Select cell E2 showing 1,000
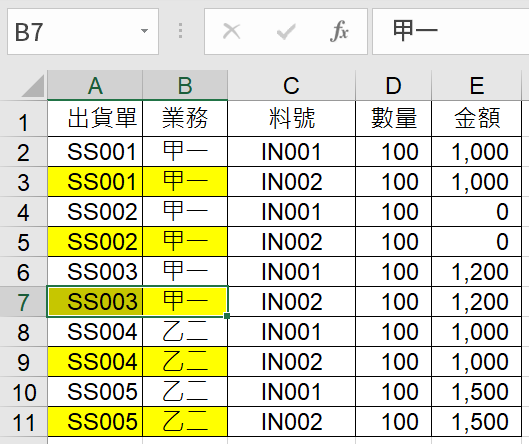Viewport: 529px width, 444px height. coord(477,152)
